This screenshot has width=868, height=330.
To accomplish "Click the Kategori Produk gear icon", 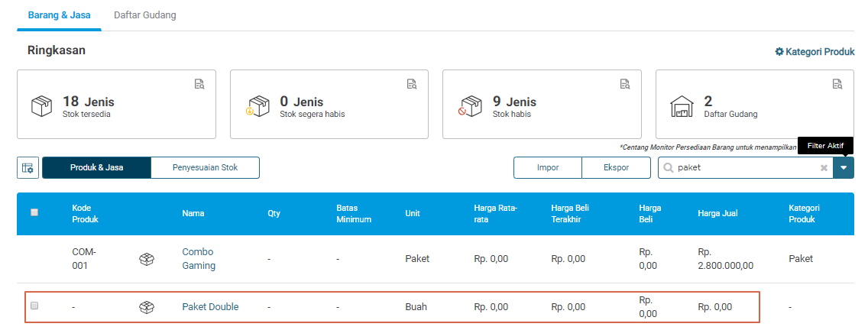I will coord(779,51).
